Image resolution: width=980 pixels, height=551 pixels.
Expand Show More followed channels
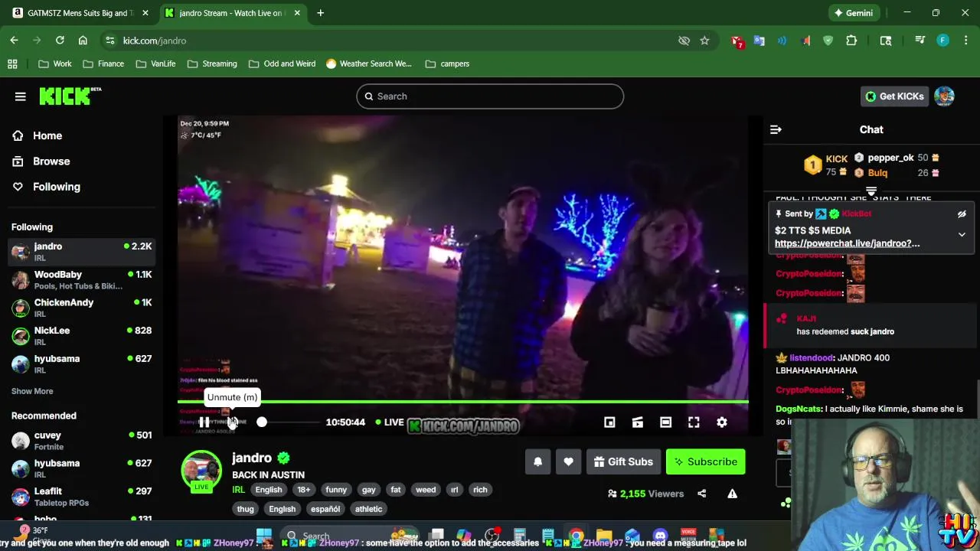click(x=32, y=391)
